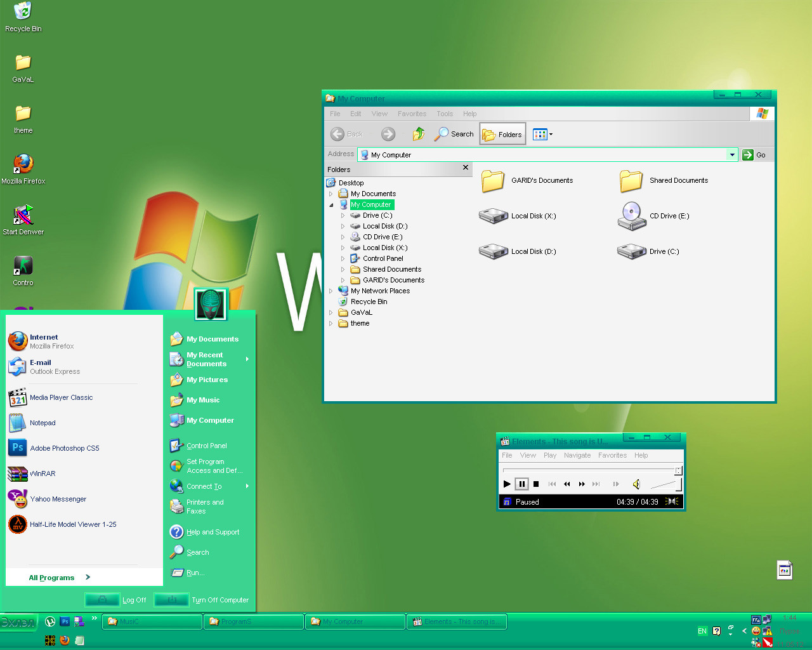Screen dimensions: 812x650
Task: Close the Folders pane
Action: [466, 168]
